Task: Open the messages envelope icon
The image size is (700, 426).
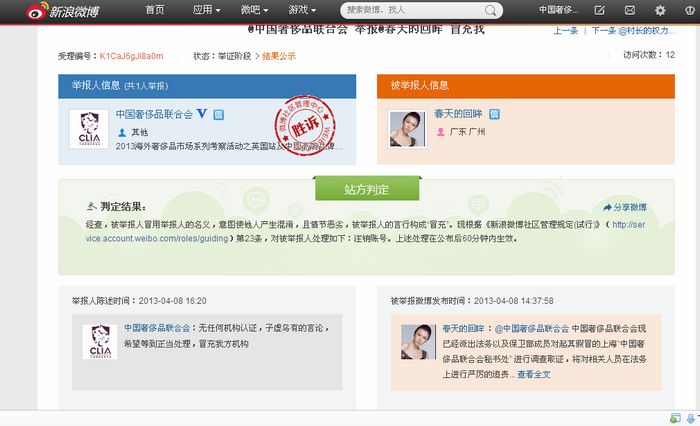Action: click(x=629, y=10)
